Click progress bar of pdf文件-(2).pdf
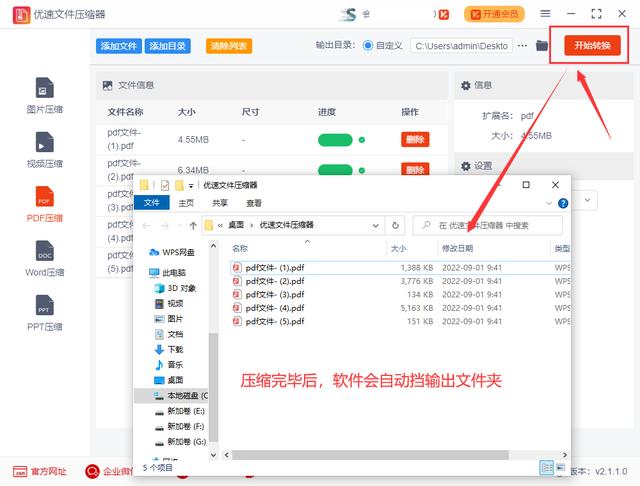This screenshot has width=640, height=486. (x=335, y=169)
